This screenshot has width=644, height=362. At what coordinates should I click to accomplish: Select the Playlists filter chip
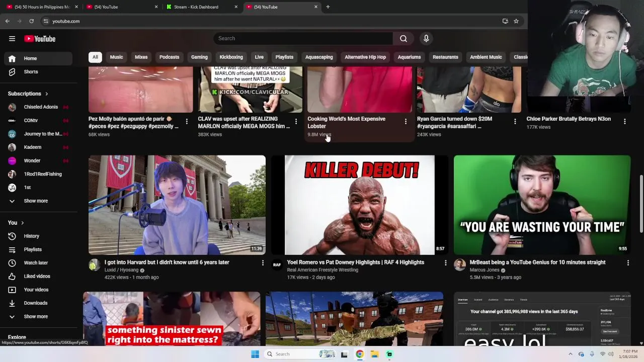284,57
